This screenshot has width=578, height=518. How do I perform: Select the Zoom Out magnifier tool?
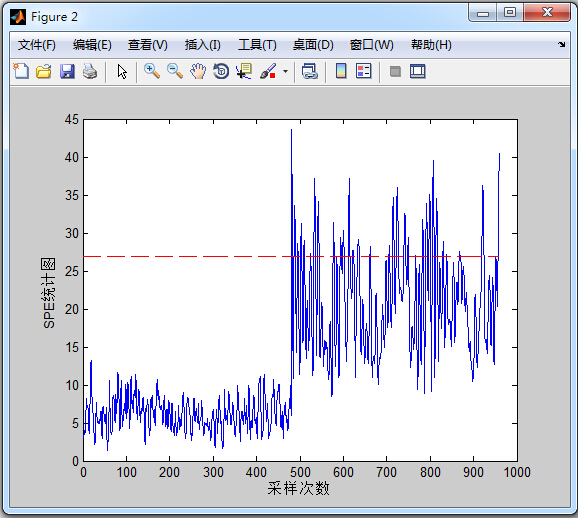tap(175, 71)
